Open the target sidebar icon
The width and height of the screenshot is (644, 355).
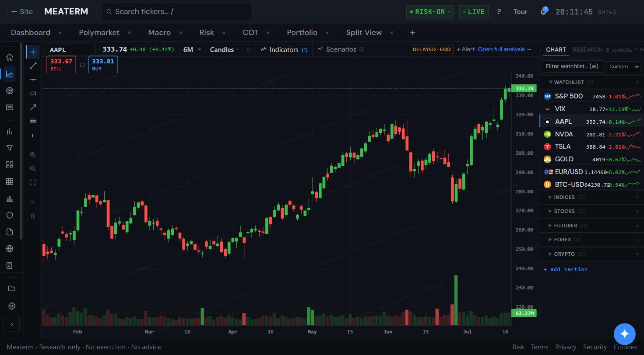pos(10,91)
